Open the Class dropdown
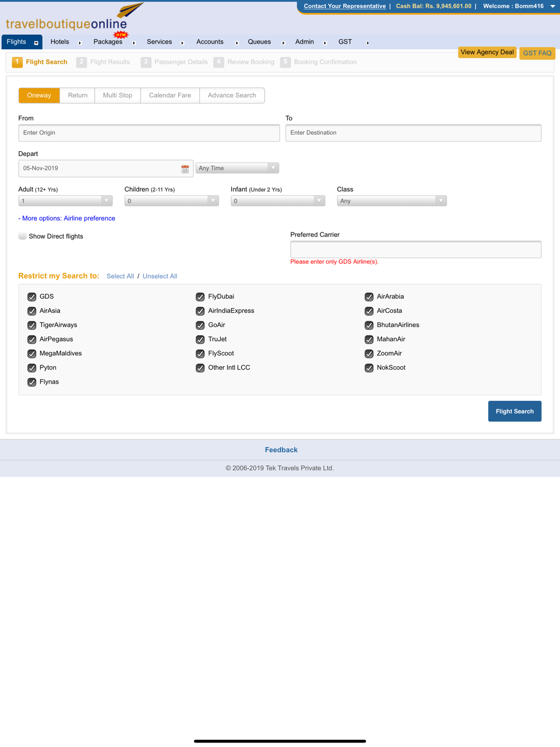This screenshot has width=560, height=747. tap(392, 201)
